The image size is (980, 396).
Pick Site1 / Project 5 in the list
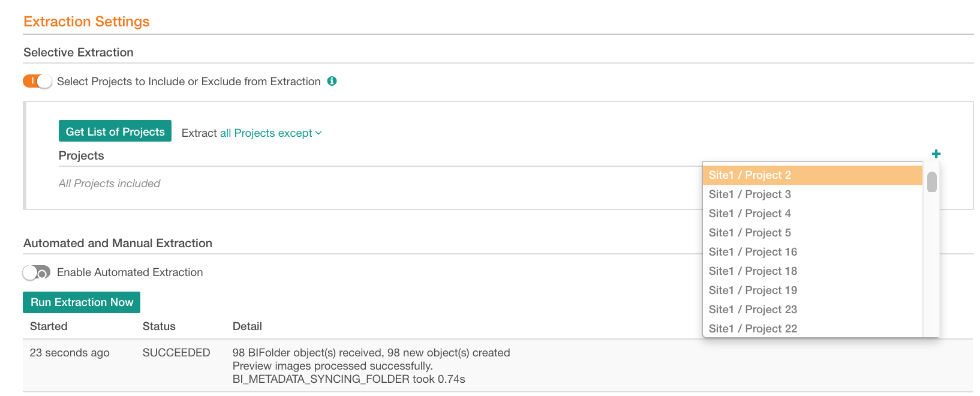(812, 233)
